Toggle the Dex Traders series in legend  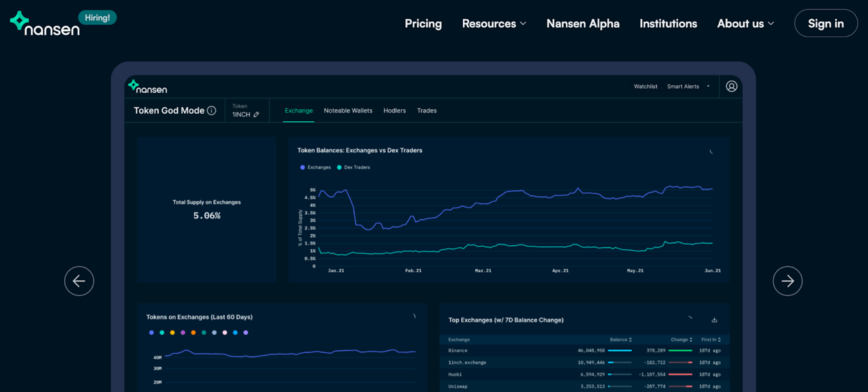point(354,167)
